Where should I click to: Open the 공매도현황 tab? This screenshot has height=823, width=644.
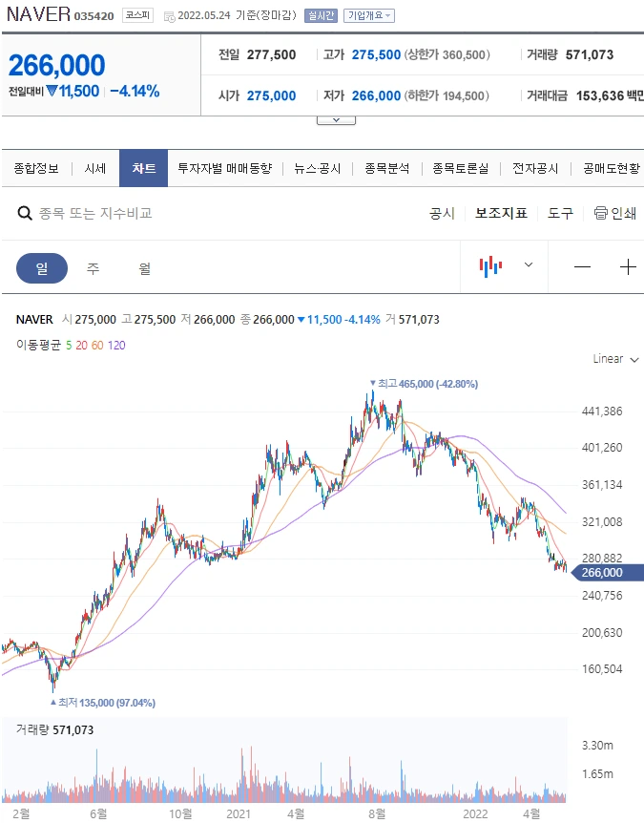coord(612,168)
